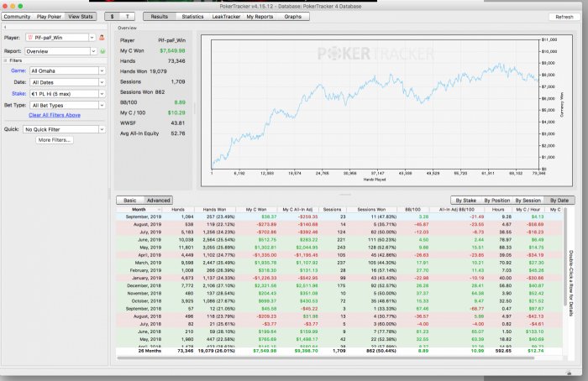This screenshot has height=381, width=588.
Task: Click the More Filters button
Action: [x=55, y=140]
